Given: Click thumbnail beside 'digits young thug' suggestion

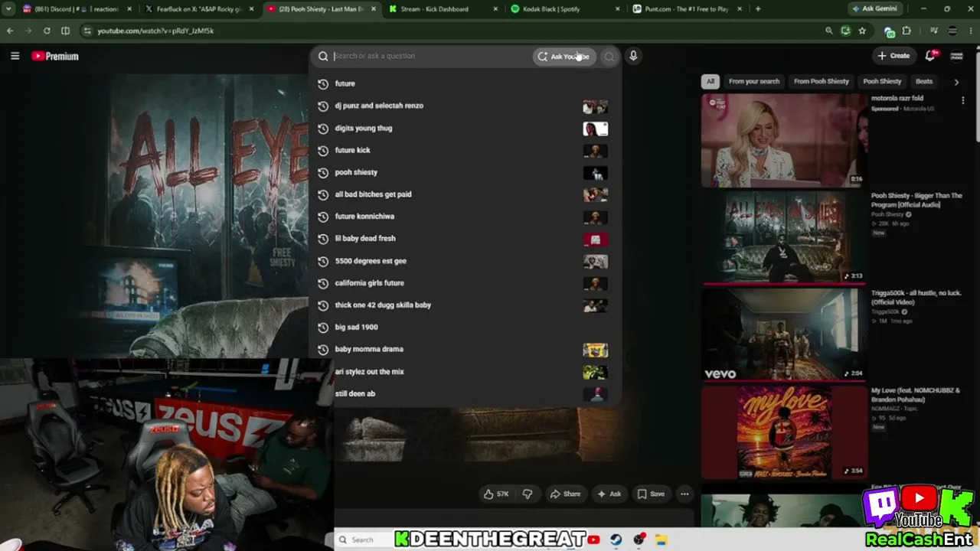Looking at the screenshot, I should (x=595, y=129).
